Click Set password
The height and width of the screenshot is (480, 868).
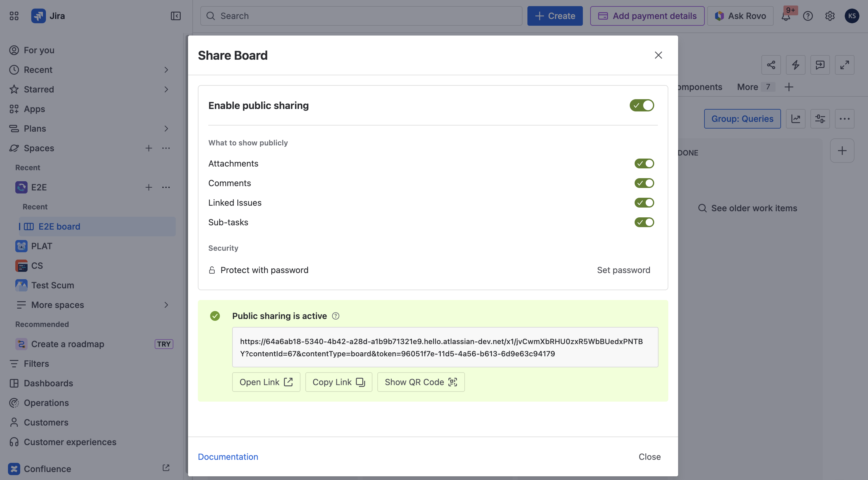point(623,270)
